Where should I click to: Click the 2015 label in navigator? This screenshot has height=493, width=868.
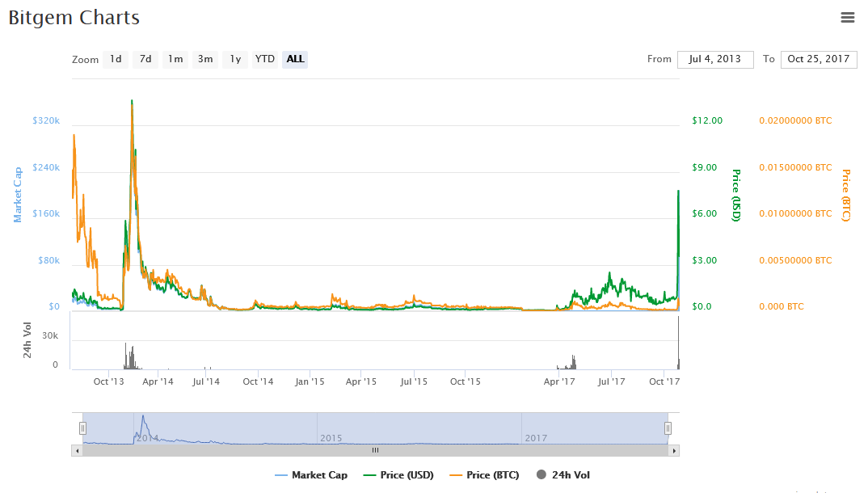[x=331, y=438]
